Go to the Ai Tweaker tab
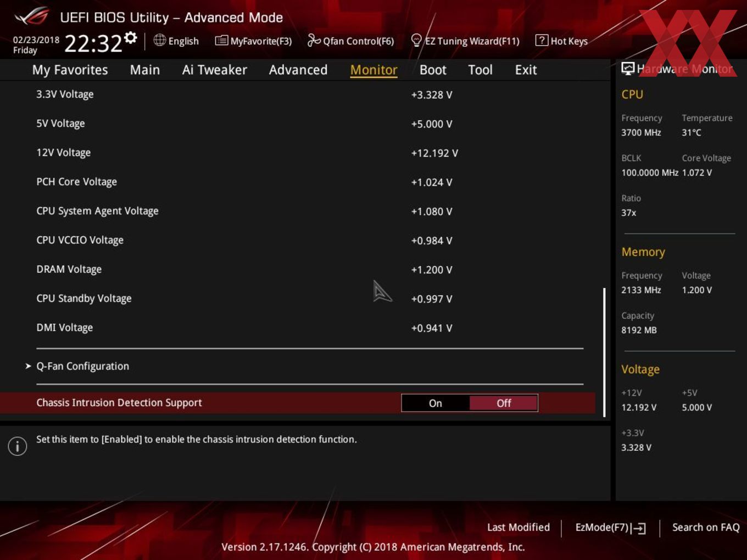Screen dimensions: 747x560 215,70
